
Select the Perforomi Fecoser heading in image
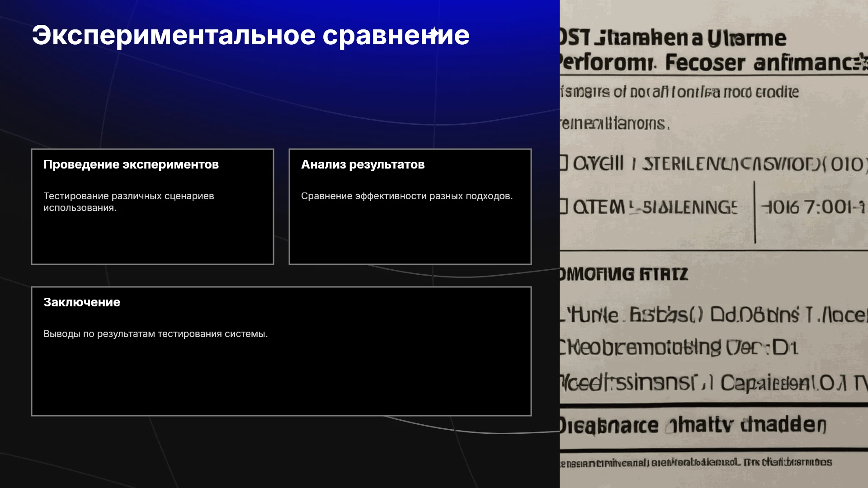[714, 62]
